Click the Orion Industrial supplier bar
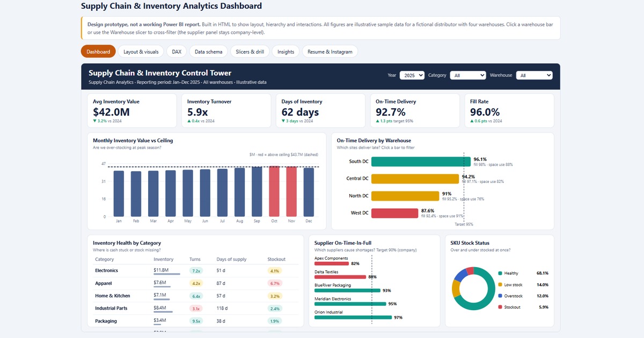This screenshot has height=338, width=644. 353,317
